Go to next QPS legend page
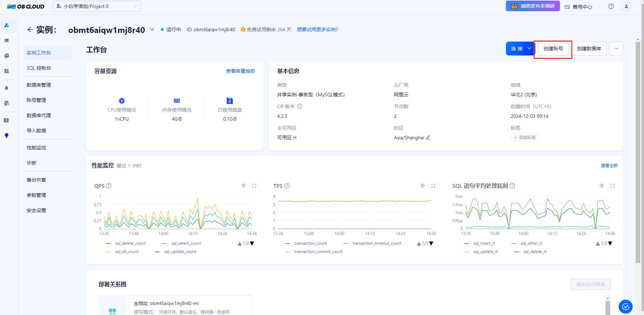Screen dimensions: 644x315 [252, 244]
